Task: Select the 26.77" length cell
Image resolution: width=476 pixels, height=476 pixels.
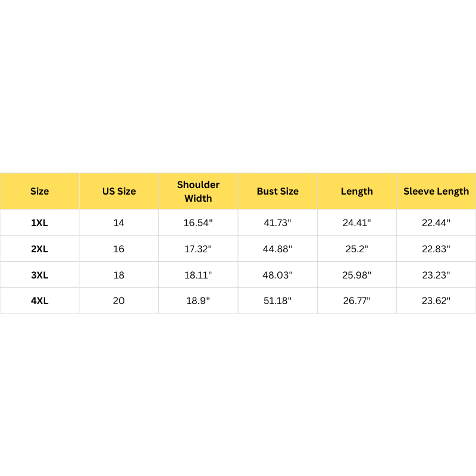Action: 357,300
